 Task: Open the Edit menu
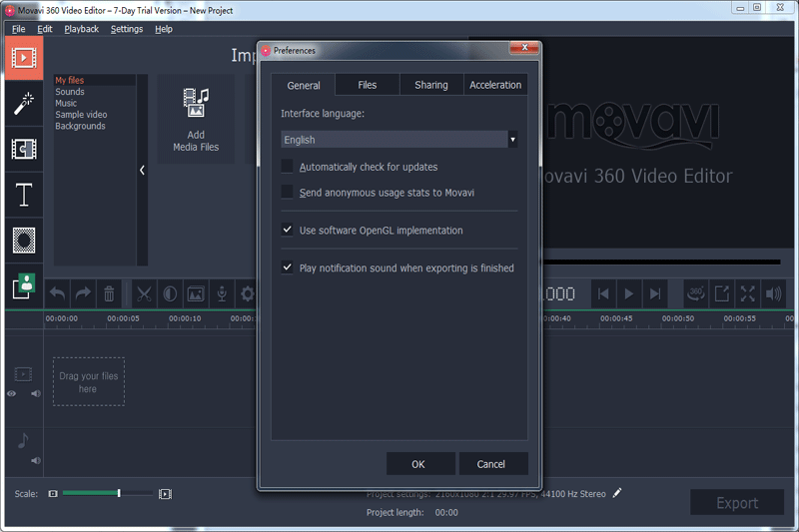45,29
